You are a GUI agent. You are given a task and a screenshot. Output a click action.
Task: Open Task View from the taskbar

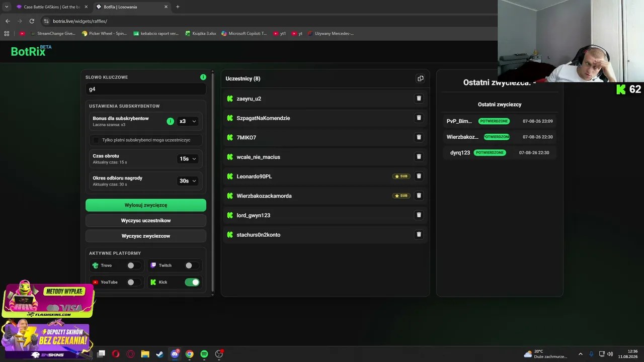coord(101,354)
